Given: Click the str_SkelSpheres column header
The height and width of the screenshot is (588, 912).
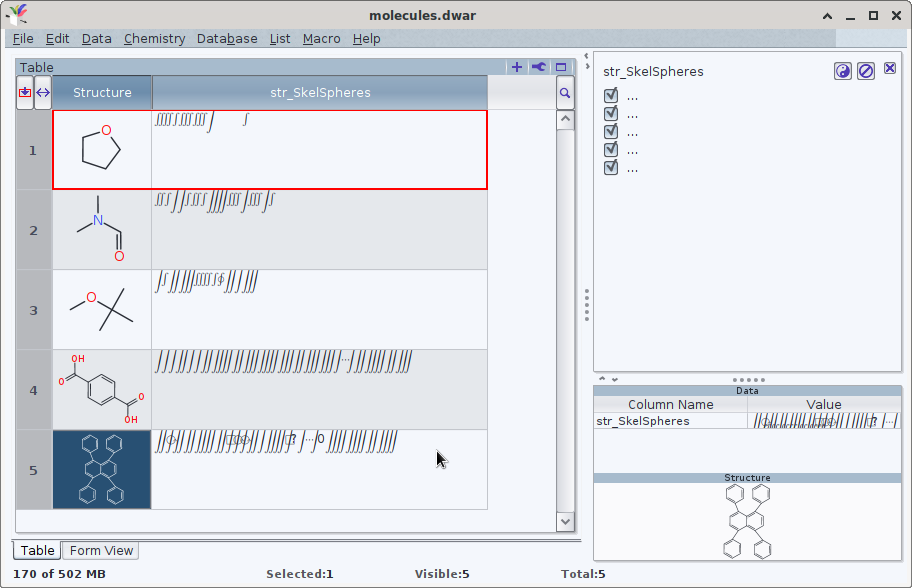Looking at the screenshot, I should 320,92.
